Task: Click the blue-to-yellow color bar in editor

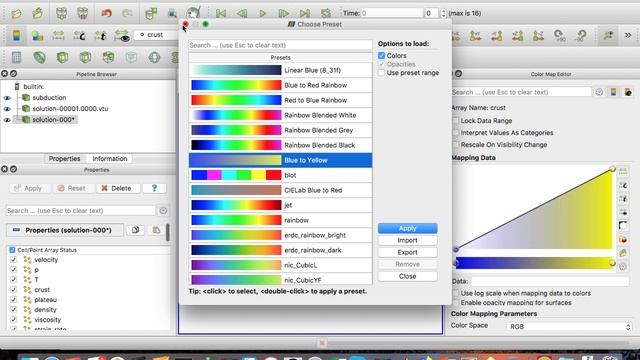Action: [534, 263]
